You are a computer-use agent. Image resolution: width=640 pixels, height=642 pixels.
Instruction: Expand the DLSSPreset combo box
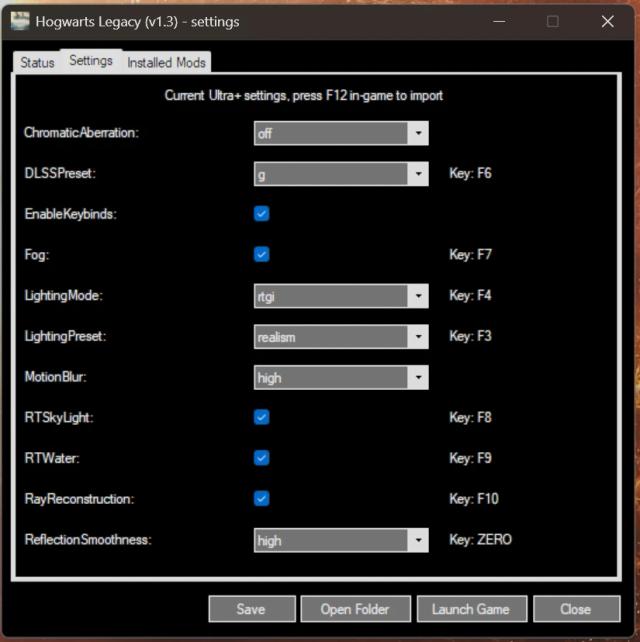click(x=341, y=174)
